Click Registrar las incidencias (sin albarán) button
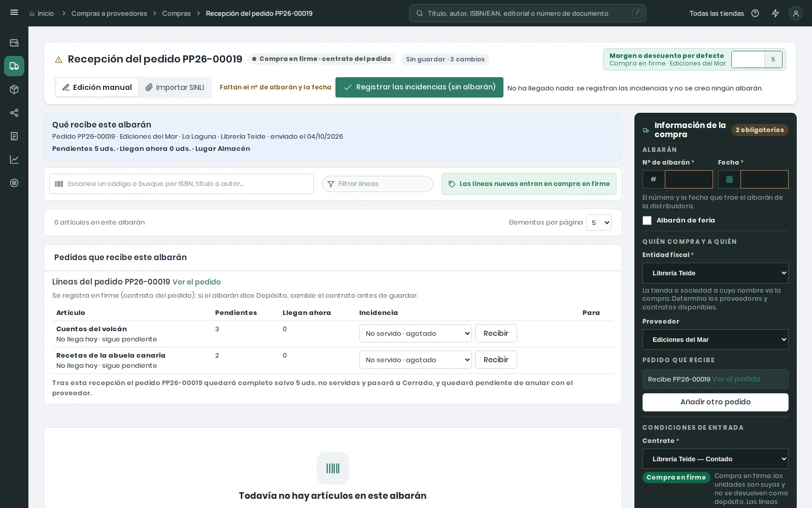Image resolution: width=812 pixels, height=508 pixels. pyautogui.click(x=419, y=87)
